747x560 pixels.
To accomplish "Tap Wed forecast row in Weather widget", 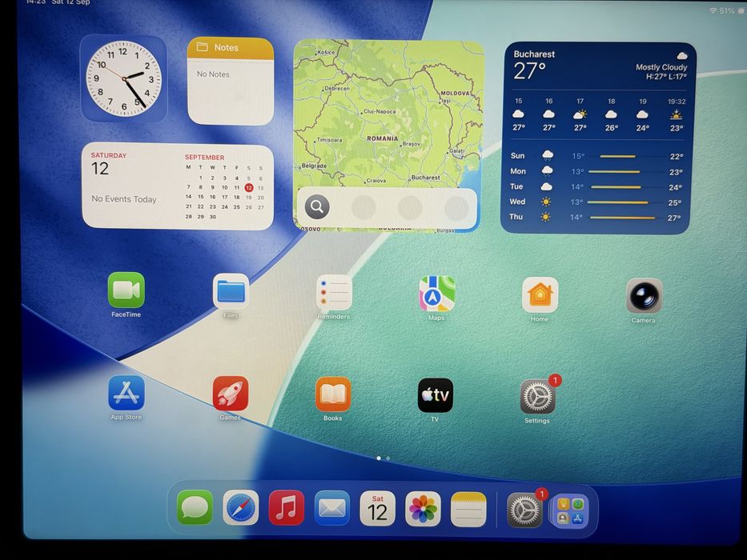I will (x=595, y=202).
